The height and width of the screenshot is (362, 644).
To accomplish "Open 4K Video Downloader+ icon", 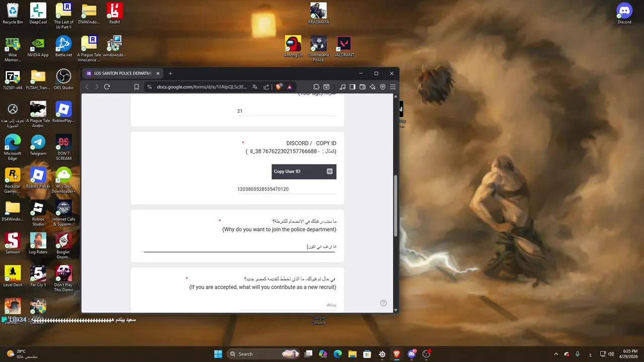I will 64,180.
